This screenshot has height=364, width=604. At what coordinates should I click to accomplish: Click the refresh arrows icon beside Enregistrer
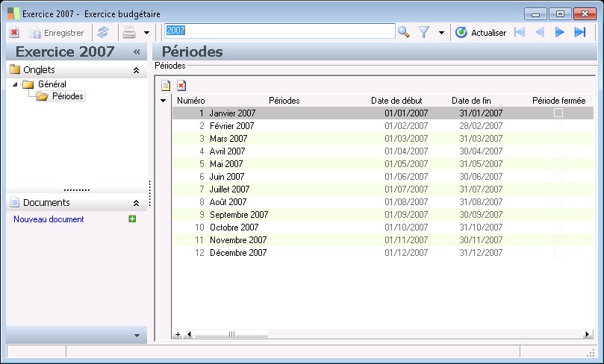pyautogui.click(x=103, y=32)
